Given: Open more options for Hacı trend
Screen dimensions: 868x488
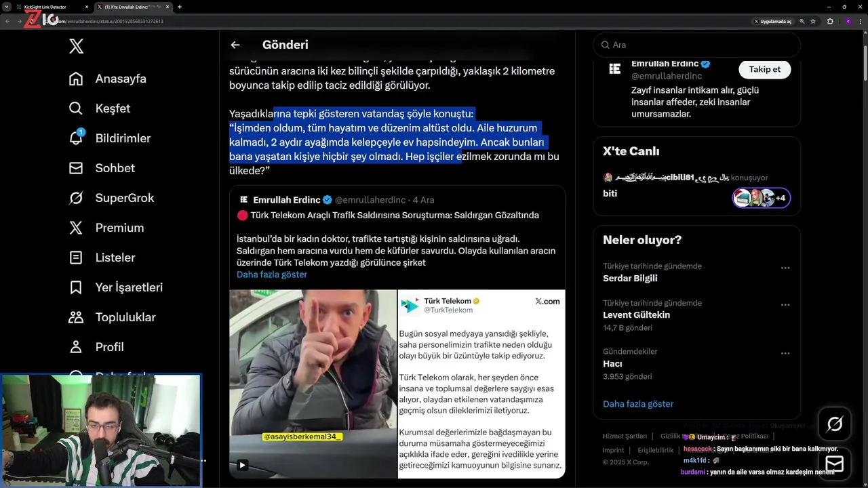Looking at the screenshot, I should coord(785,353).
